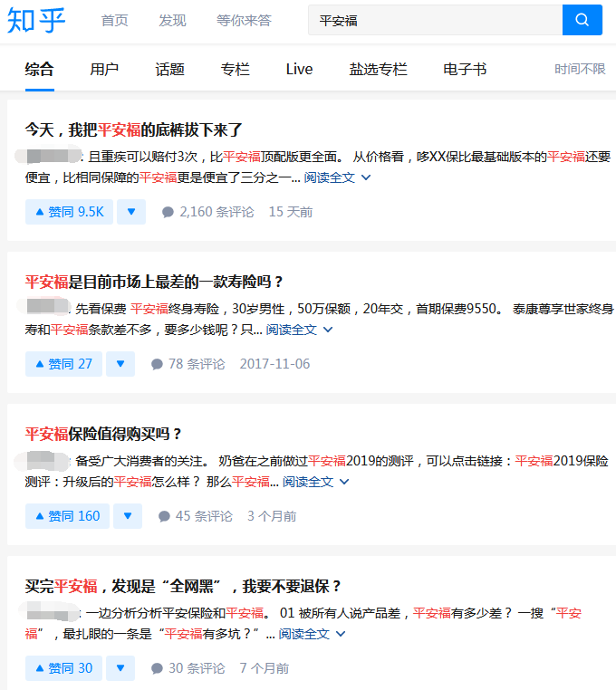This screenshot has width=616, height=690.
Task: Click the Zhihu 知乎 logo
Action: click(x=36, y=20)
